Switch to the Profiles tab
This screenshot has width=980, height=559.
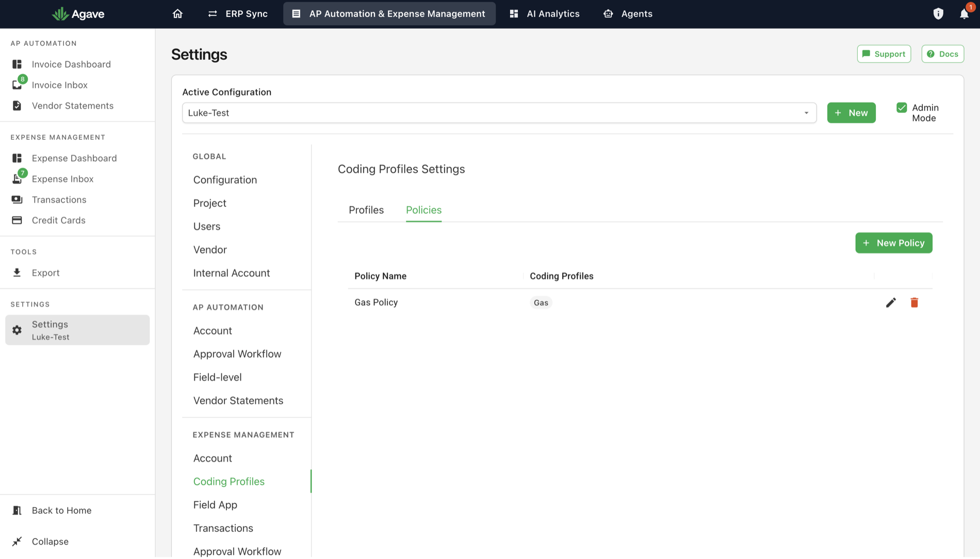[366, 210]
